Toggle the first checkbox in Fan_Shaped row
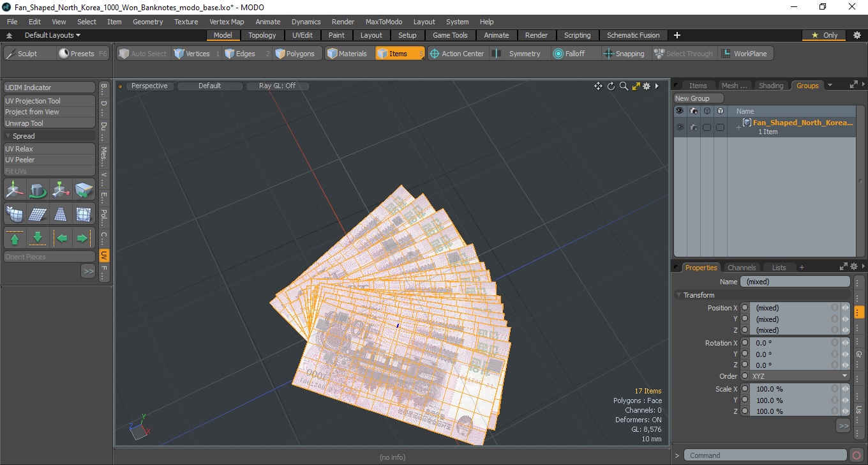868x465 pixels. (707, 128)
